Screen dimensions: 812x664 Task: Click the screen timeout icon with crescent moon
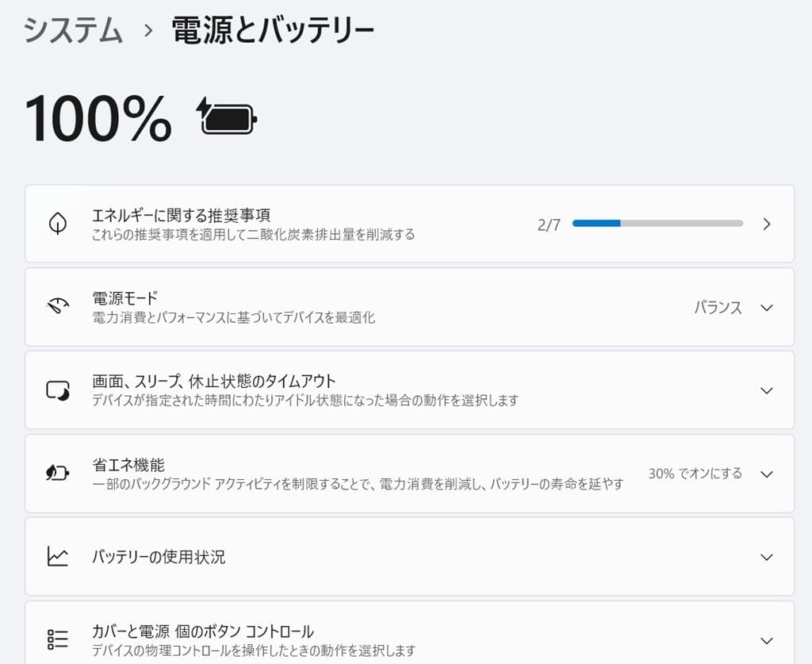[57, 390]
